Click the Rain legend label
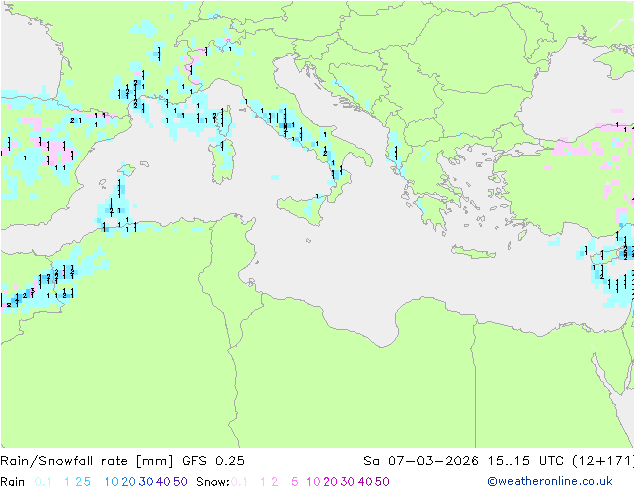The image size is (634, 490). (13, 482)
